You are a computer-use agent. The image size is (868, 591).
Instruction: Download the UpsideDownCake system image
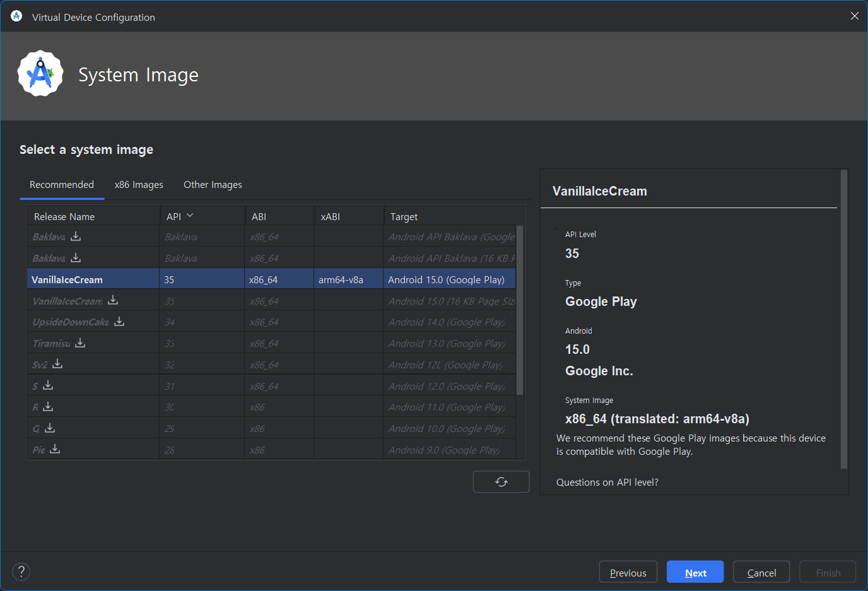119,321
